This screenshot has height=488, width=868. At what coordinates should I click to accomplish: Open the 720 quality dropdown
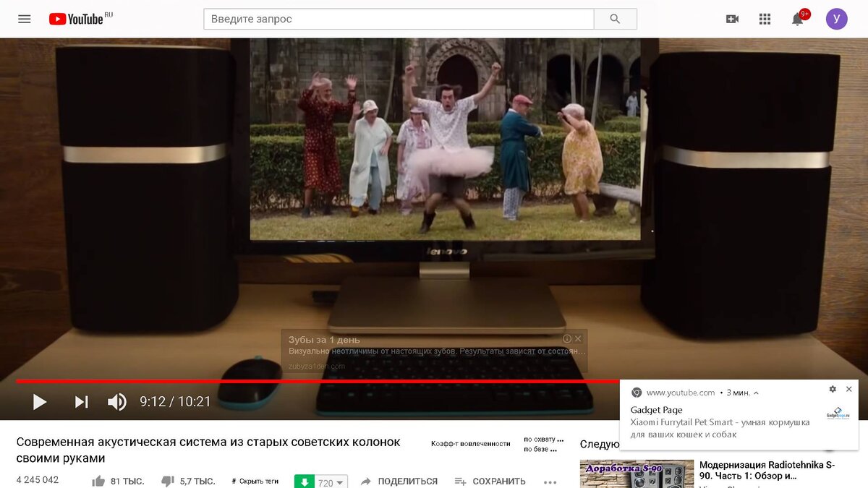[x=331, y=482]
